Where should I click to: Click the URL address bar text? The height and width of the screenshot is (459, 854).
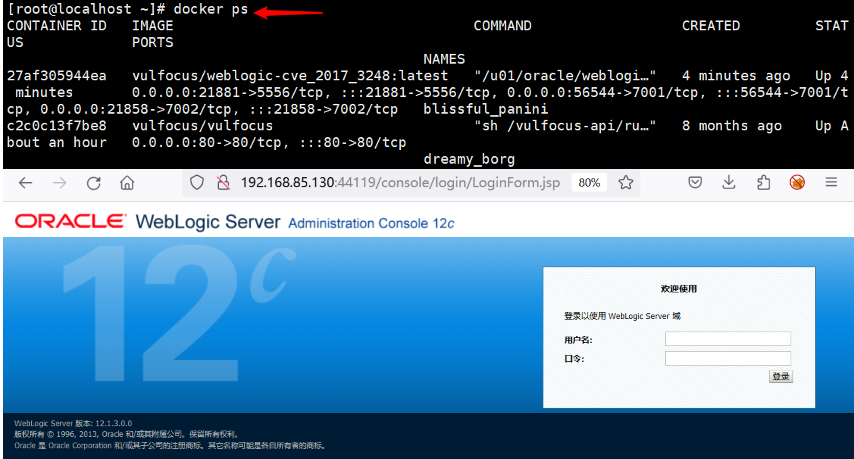[400, 182]
